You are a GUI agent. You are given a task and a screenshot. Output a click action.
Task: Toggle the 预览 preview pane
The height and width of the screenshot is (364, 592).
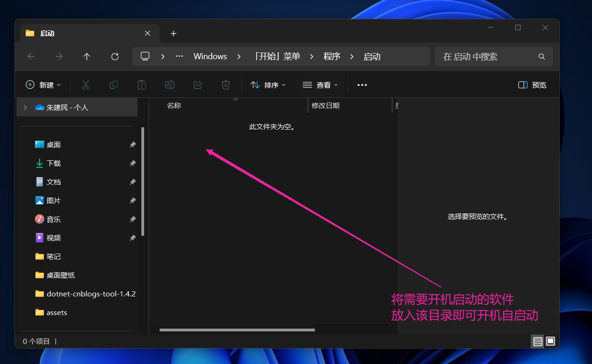[x=532, y=85]
